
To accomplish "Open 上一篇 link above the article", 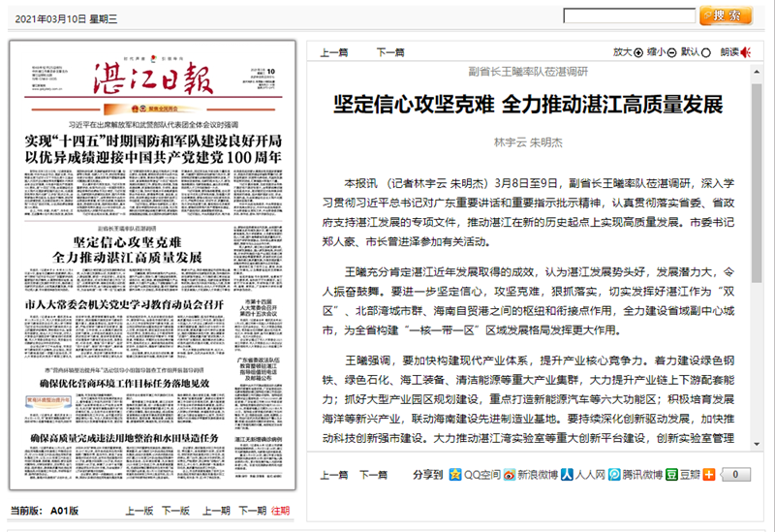I will 334,52.
